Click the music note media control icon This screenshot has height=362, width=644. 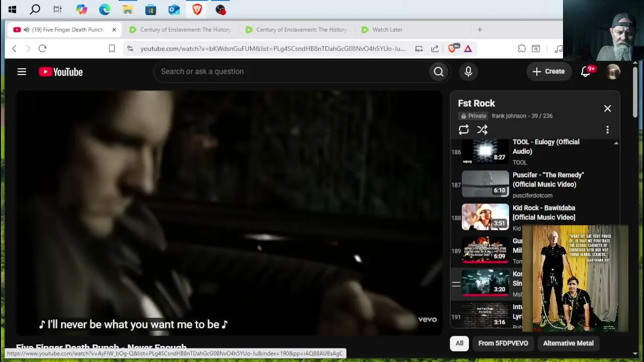tap(557, 48)
